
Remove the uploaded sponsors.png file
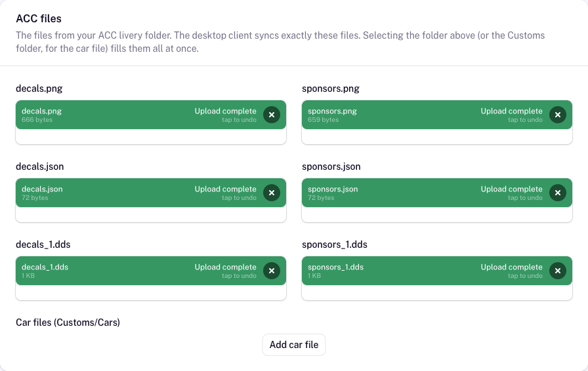click(558, 115)
